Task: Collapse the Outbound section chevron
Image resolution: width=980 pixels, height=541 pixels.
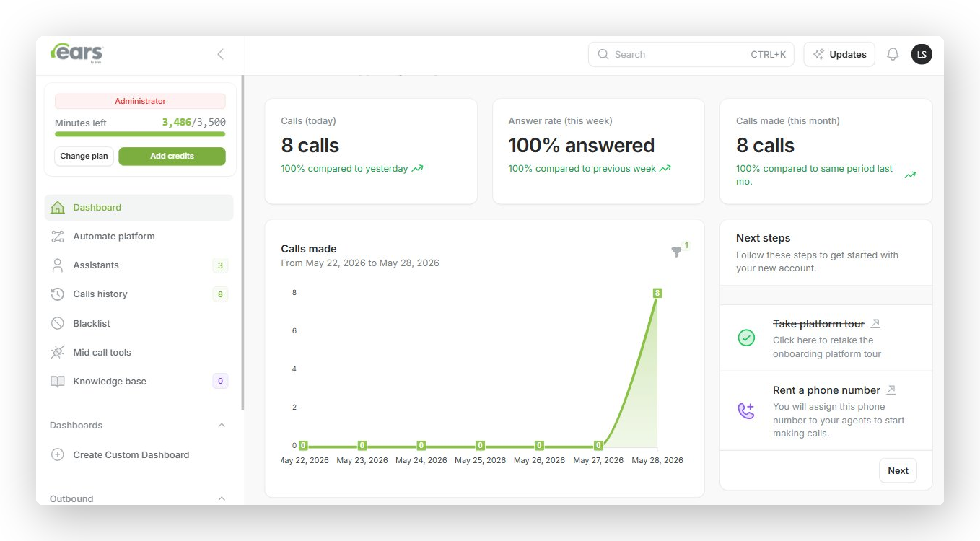Action: coord(222,498)
